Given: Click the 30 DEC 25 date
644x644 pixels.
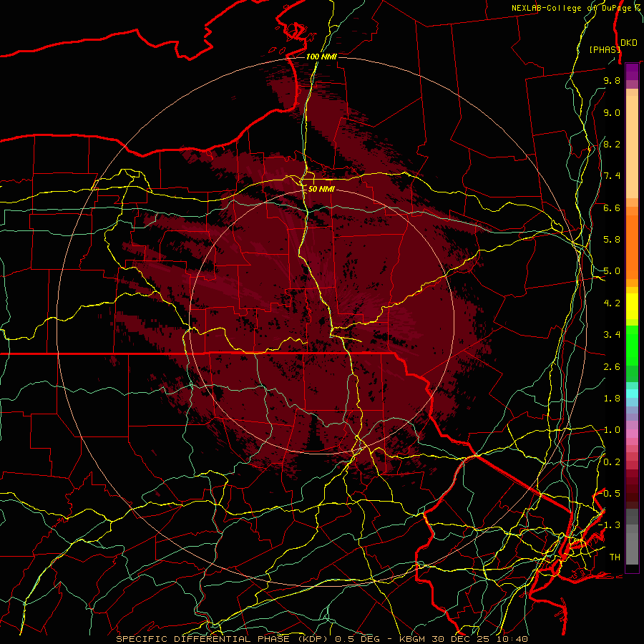Looking at the screenshot, I should (462, 639).
